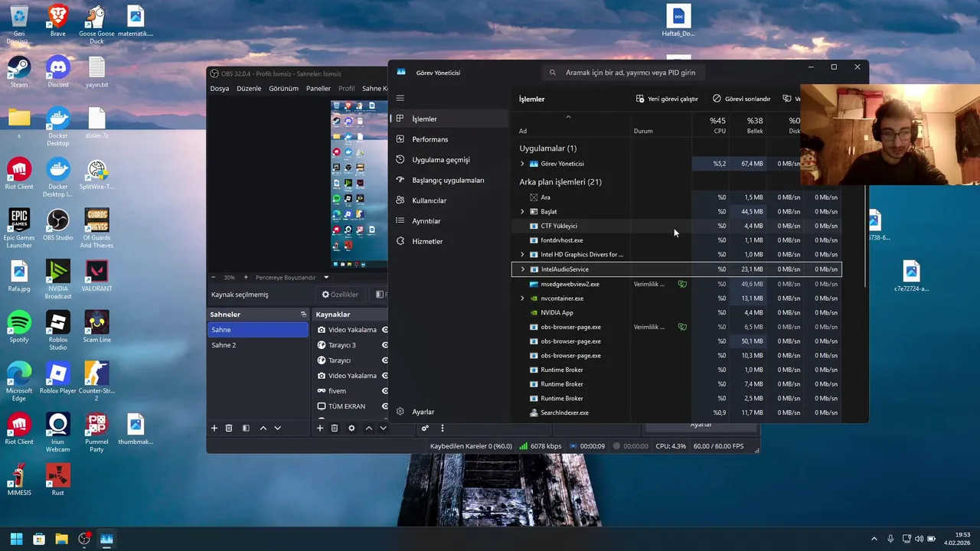
Task: Open the Ayrıntılar page
Action: click(449, 220)
